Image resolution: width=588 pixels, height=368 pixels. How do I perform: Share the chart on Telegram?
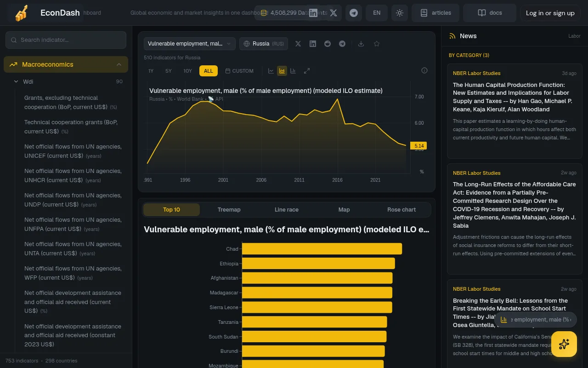tap(342, 44)
